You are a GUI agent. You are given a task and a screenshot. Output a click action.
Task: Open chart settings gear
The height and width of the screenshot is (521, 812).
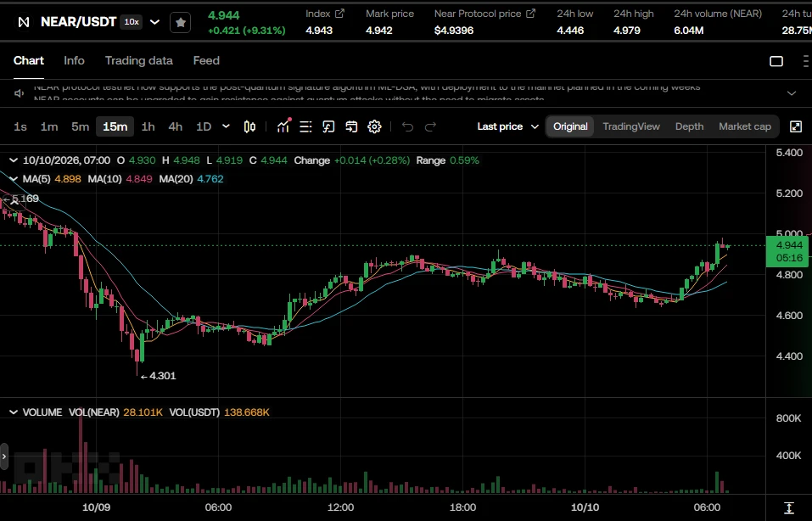374,126
